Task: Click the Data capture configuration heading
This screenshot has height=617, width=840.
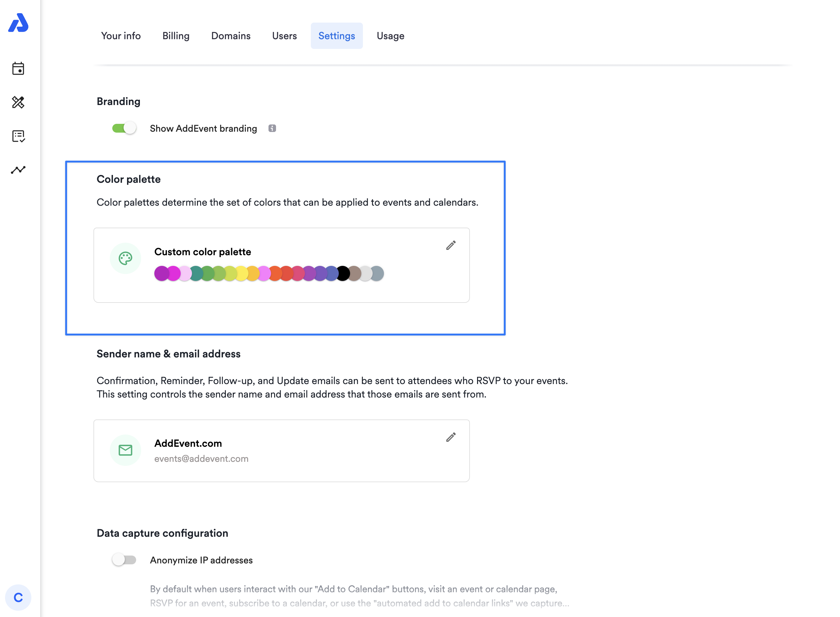Action: tap(162, 533)
